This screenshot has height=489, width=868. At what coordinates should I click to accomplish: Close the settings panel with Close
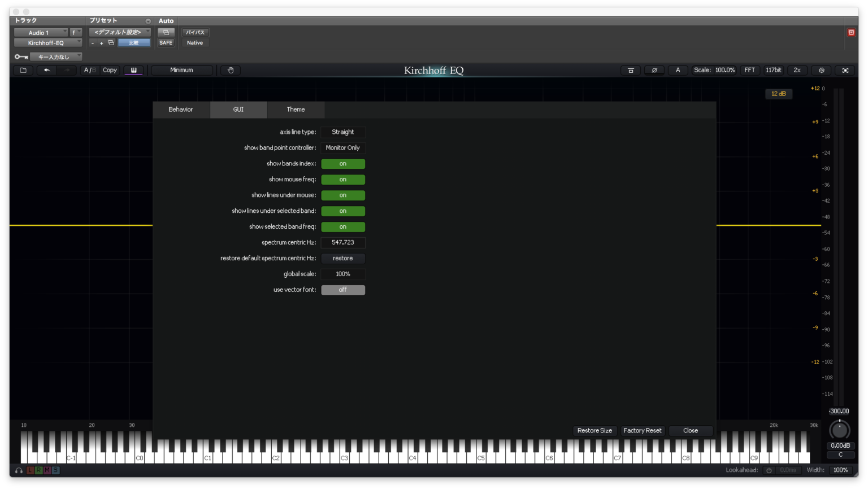[691, 430]
